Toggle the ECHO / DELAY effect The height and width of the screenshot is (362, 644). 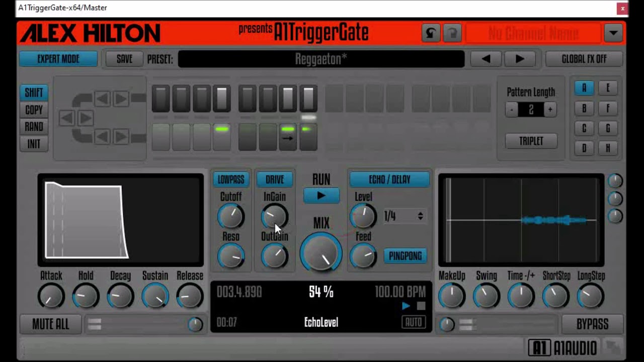coord(389,179)
